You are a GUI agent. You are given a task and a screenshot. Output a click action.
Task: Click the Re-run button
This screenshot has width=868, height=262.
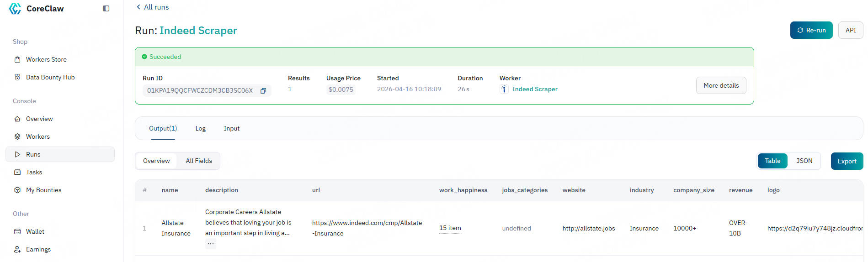(x=811, y=30)
